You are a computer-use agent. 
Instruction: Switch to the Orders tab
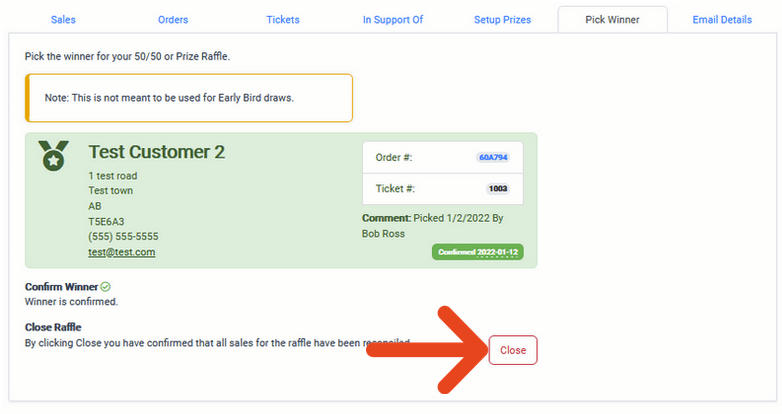173,19
